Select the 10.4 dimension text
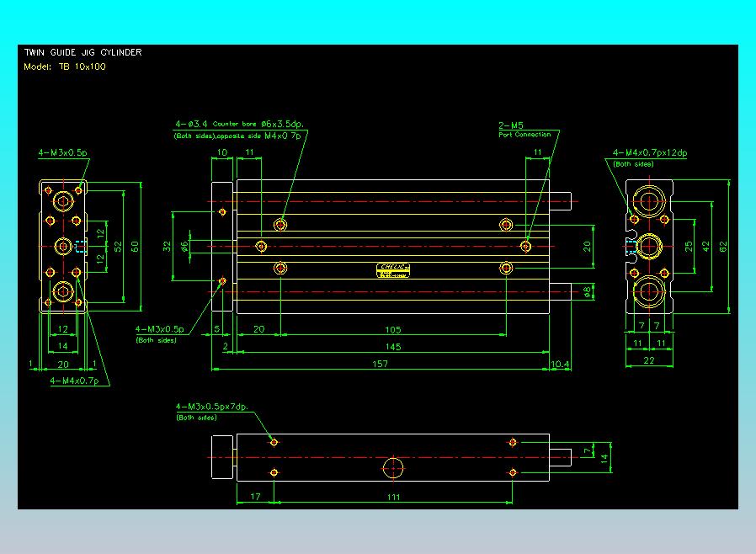Screen dimensions: 756x554 (x=560, y=364)
